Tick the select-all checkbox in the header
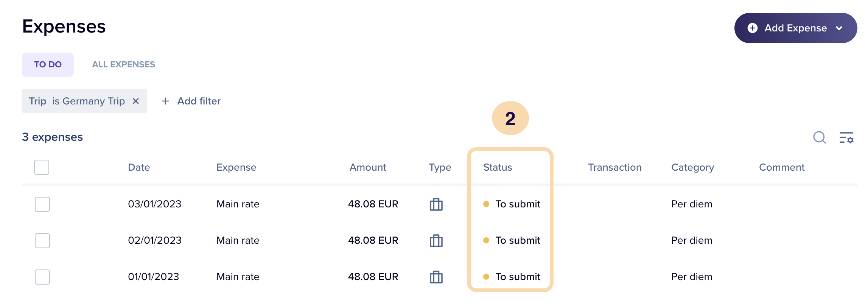Image resolution: width=868 pixels, height=302 pixels. tap(42, 167)
